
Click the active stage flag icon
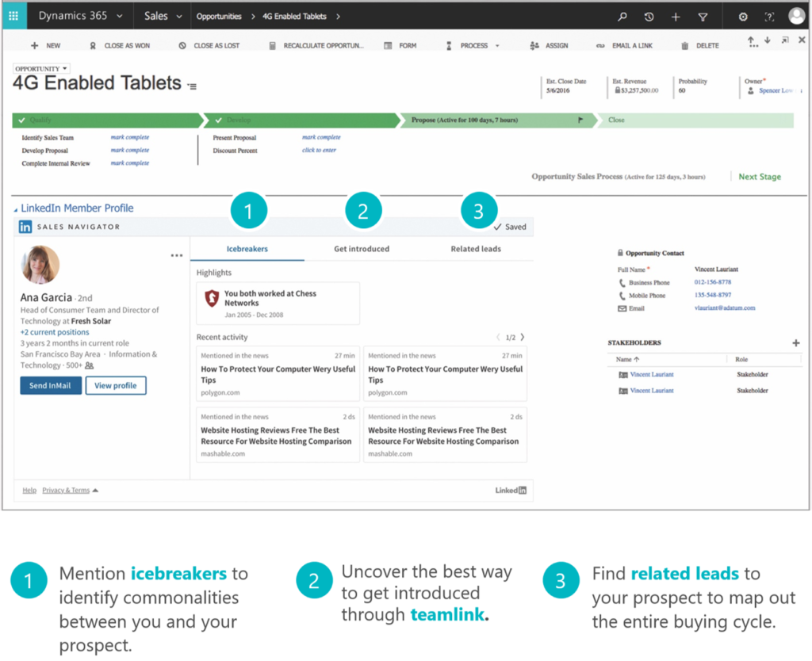tap(580, 120)
